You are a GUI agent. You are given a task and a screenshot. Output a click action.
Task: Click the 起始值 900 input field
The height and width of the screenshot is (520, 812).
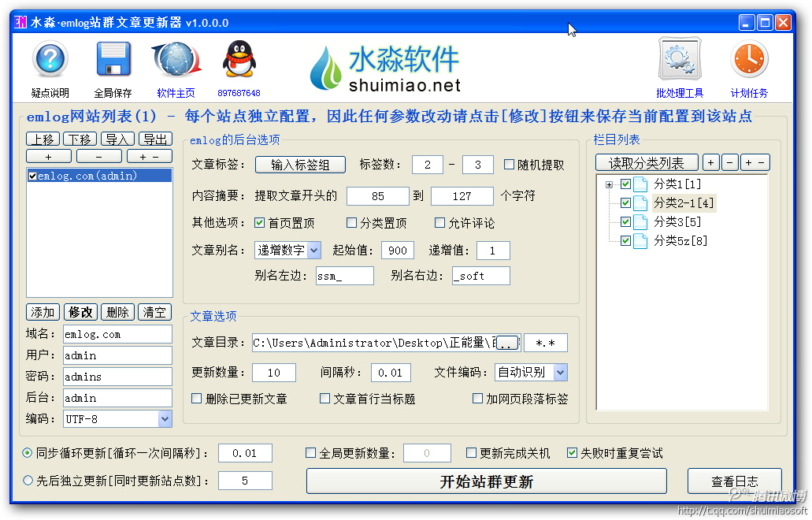point(398,251)
